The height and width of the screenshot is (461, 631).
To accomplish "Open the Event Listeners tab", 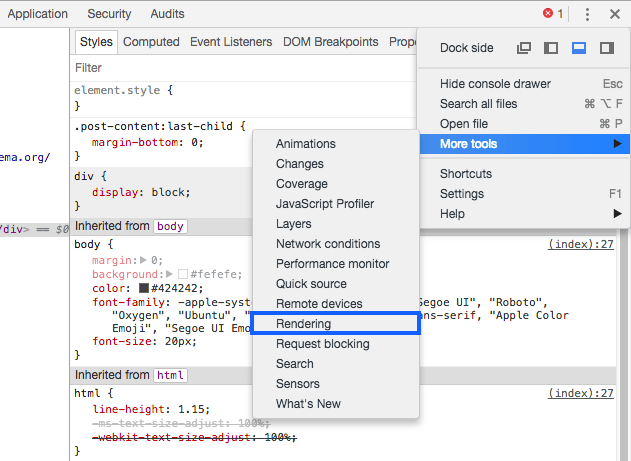I will tap(231, 42).
